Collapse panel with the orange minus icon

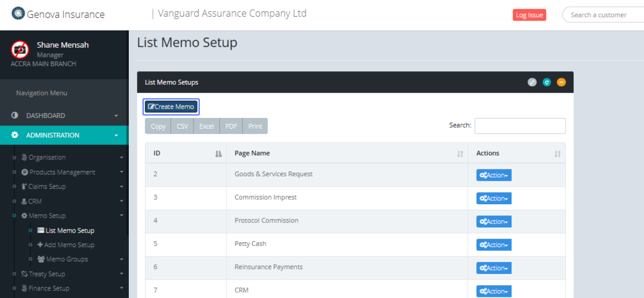click(561, 83)
